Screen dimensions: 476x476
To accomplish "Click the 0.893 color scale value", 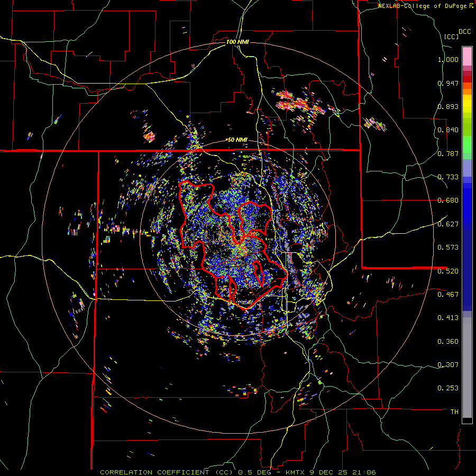I will click(x=448, y=106).
